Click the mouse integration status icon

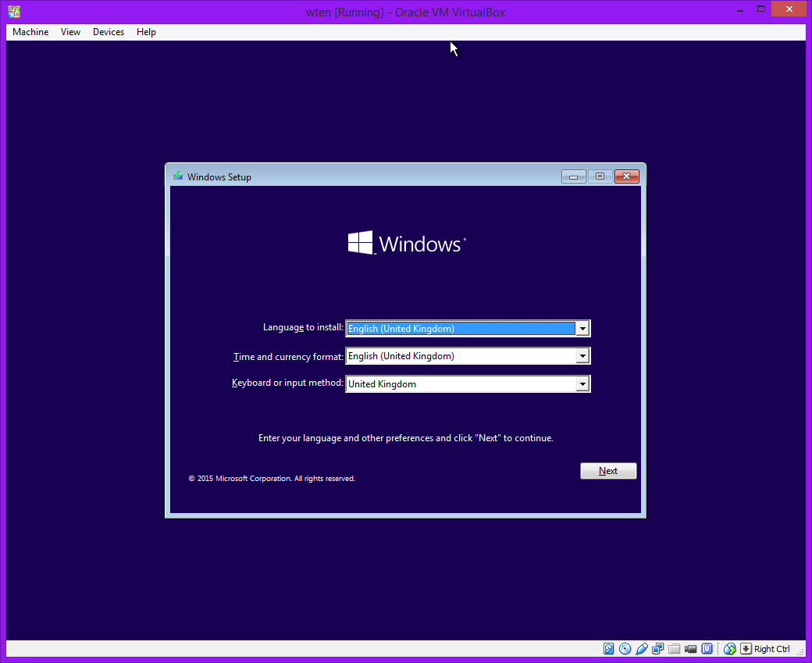coord(730,649)
